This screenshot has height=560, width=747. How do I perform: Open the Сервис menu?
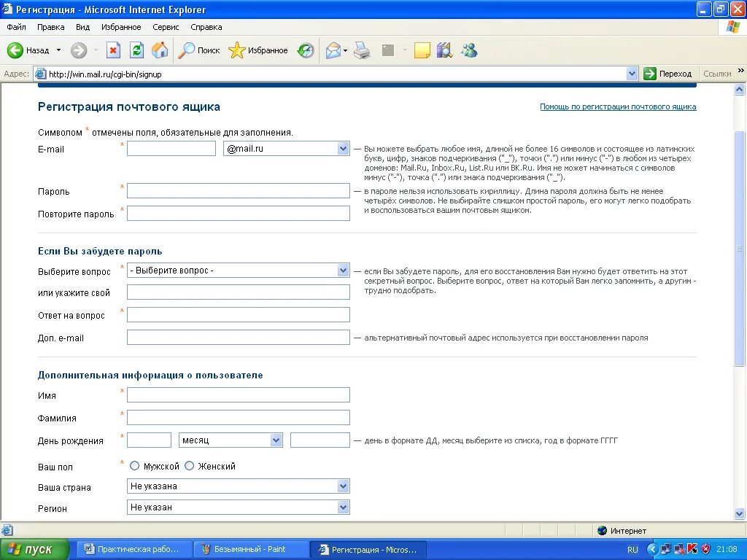point(166,27)
